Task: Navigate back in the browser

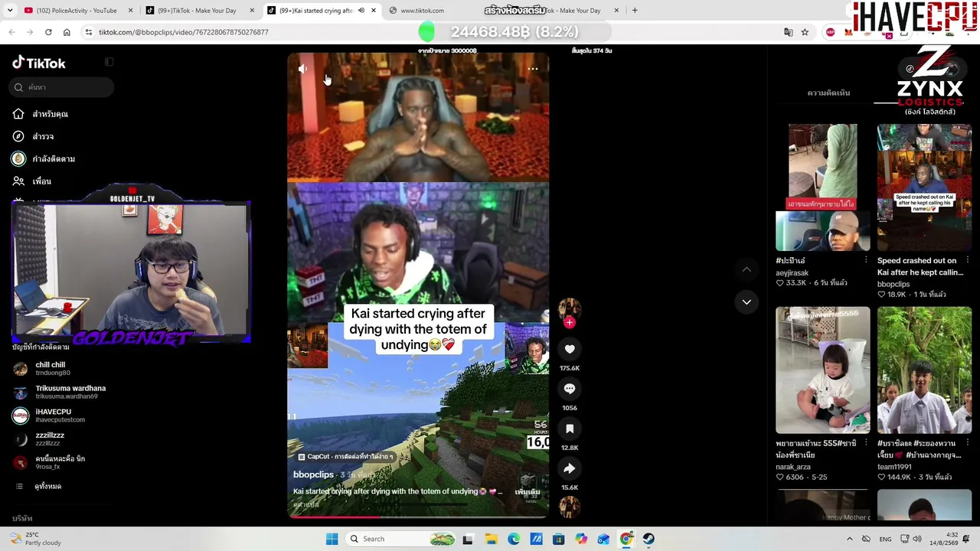Action: (x=11, y=32)
